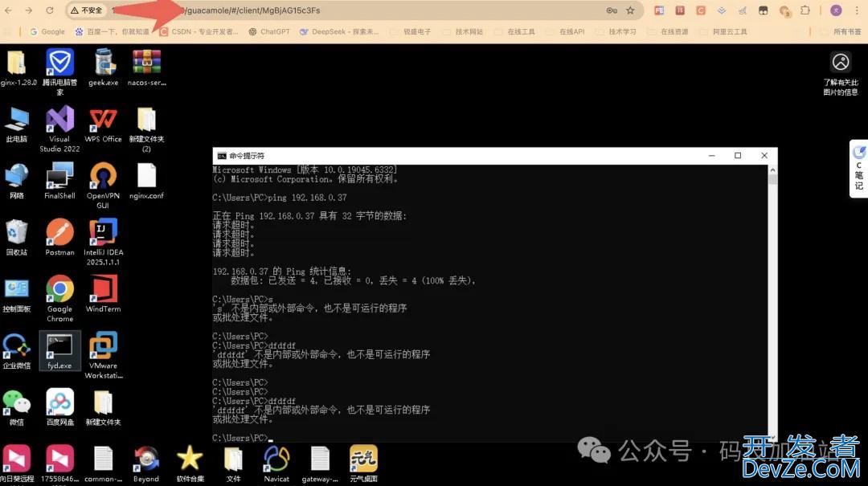Open the FinalShell shortcut
This screenshot has width=868, height=486.
tap(59, 176)
